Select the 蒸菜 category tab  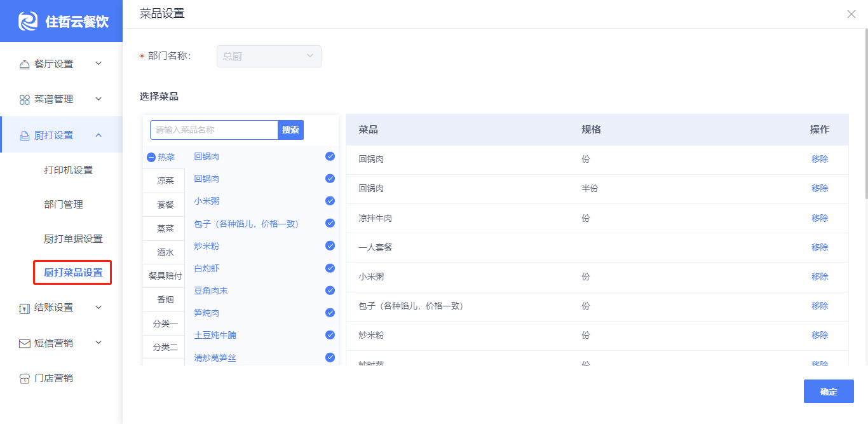(x=165, y=228)
